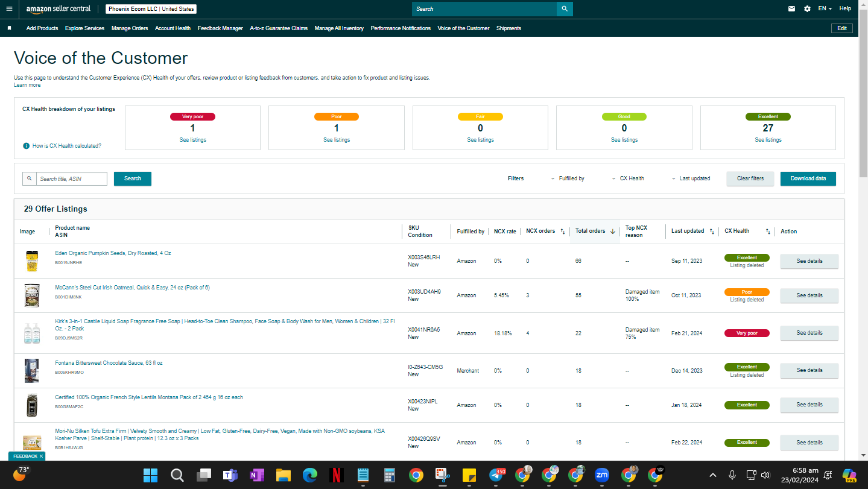This screenshot has width=868, height=489.
Task: Click the Edit button in the nav bar
Action: tap(842, 28)
